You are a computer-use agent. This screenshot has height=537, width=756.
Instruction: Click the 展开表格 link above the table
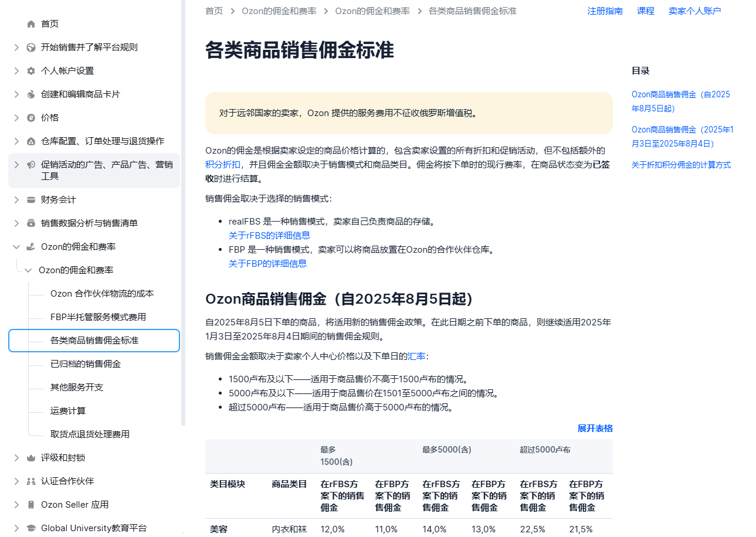[595, 429]
